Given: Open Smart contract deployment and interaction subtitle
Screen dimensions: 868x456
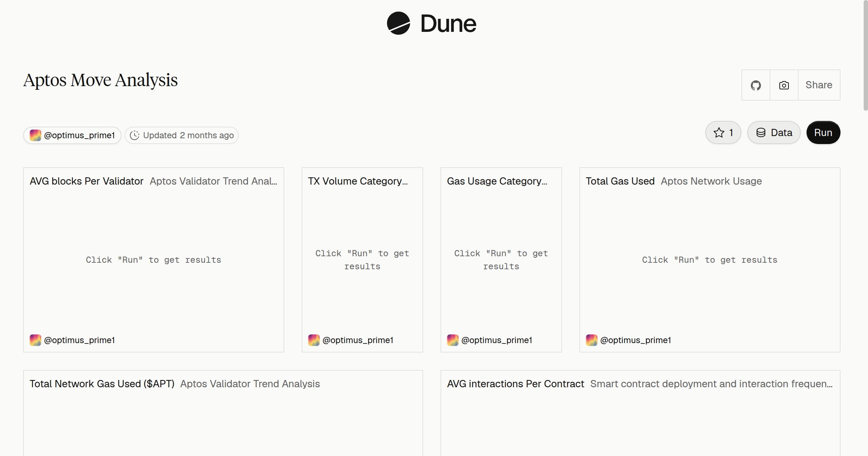Looking at the screenshot, I should coord(711,384).
